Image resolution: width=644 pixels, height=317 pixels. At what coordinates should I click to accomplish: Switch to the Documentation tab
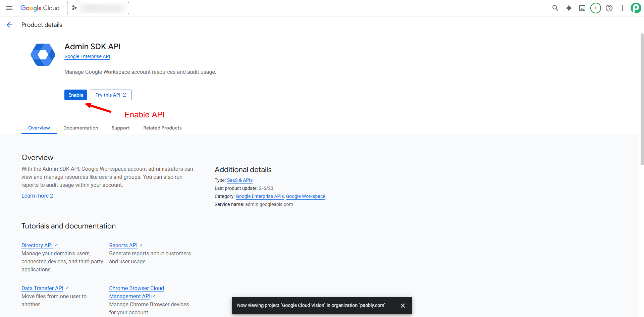point(80,128)
